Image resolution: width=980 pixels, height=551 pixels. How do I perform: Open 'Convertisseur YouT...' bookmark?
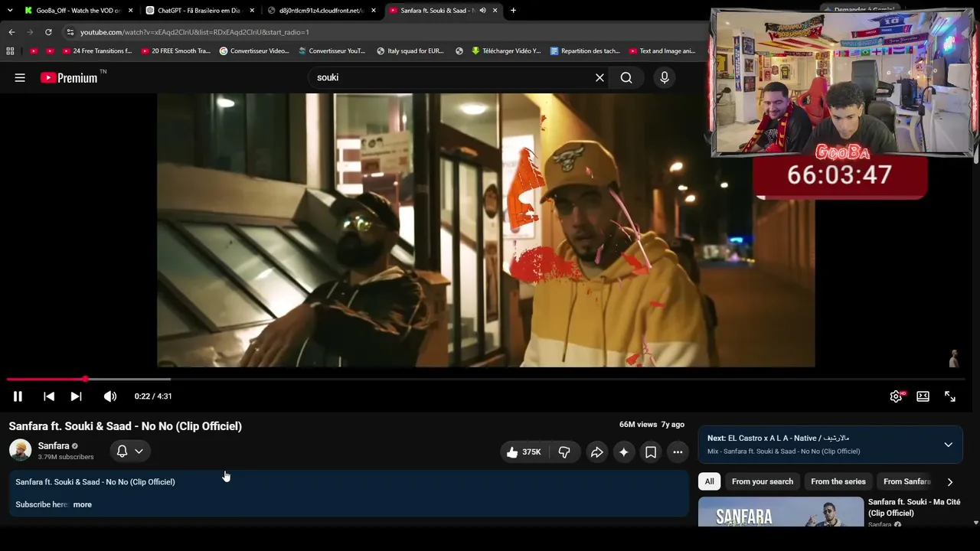tap(332, 51)
